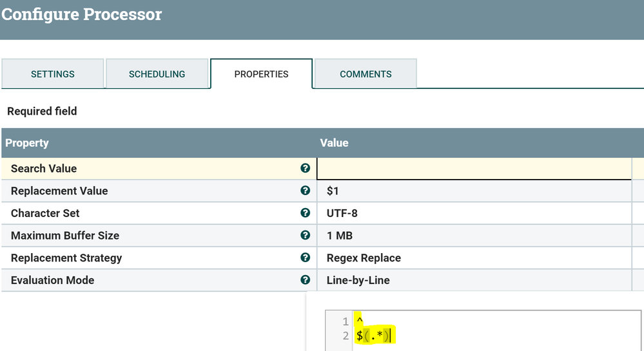Click line 1 caret in editor
Viewport: 644px width, 351px height.
(x=360, y=321)
